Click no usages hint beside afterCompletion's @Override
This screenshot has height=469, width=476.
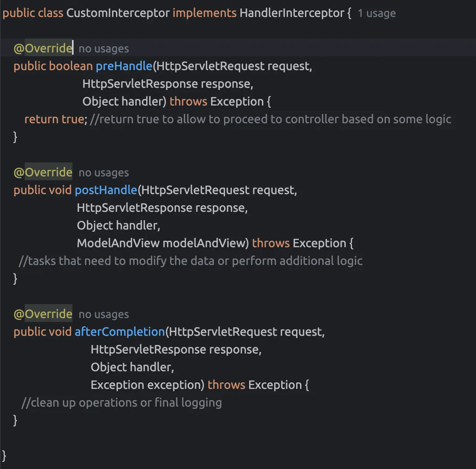[x=103, y=314]
